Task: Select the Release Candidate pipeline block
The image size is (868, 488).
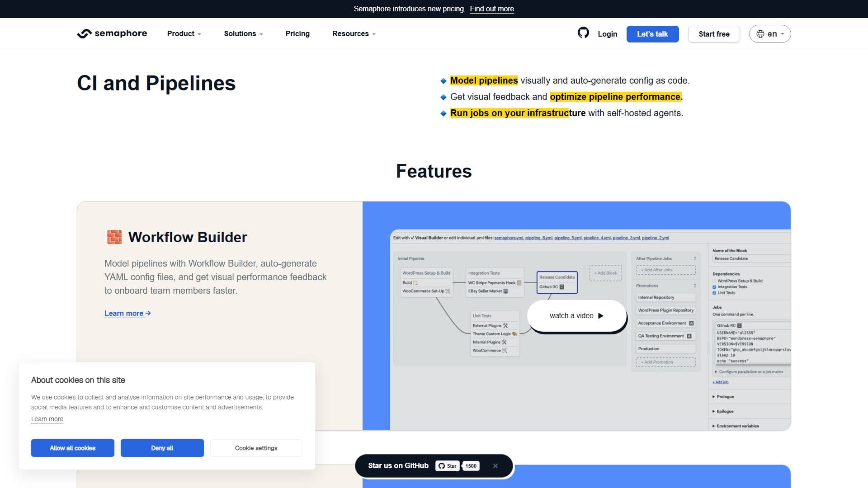Action: point(557,282)
